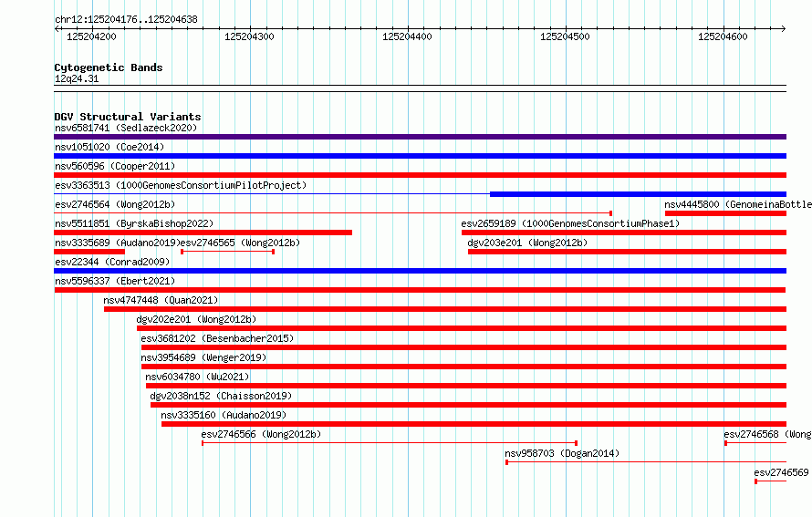Open dgv203e201 (Wong2012b) label
The width and height of the screenshot is (812, 517).
[x=527, y=243]
